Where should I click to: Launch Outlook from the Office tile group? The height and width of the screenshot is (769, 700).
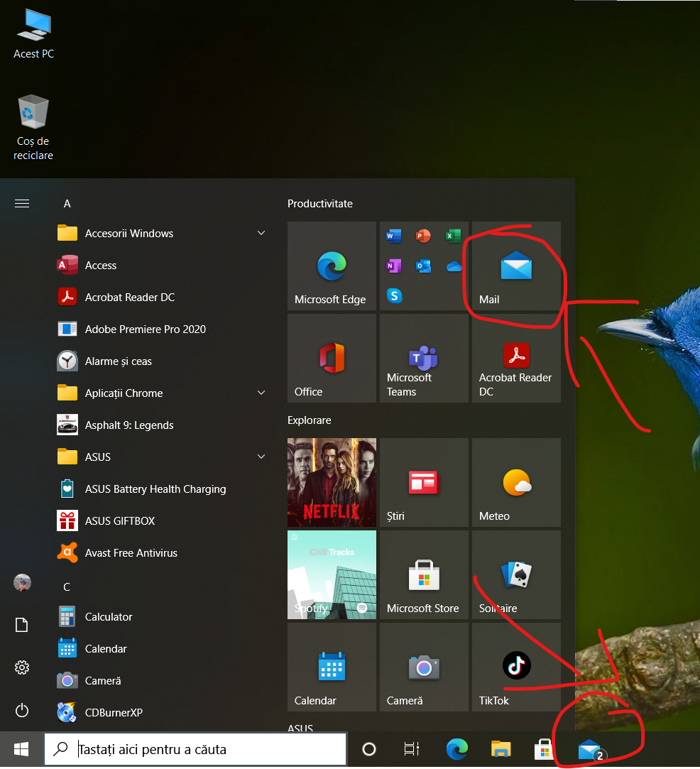pyautogui.click(x=423, y=266)
